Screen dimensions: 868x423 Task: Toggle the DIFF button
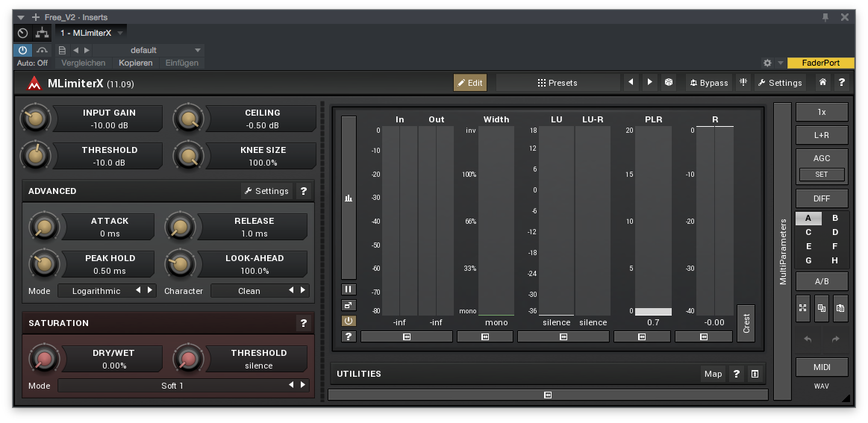[822, 198]
